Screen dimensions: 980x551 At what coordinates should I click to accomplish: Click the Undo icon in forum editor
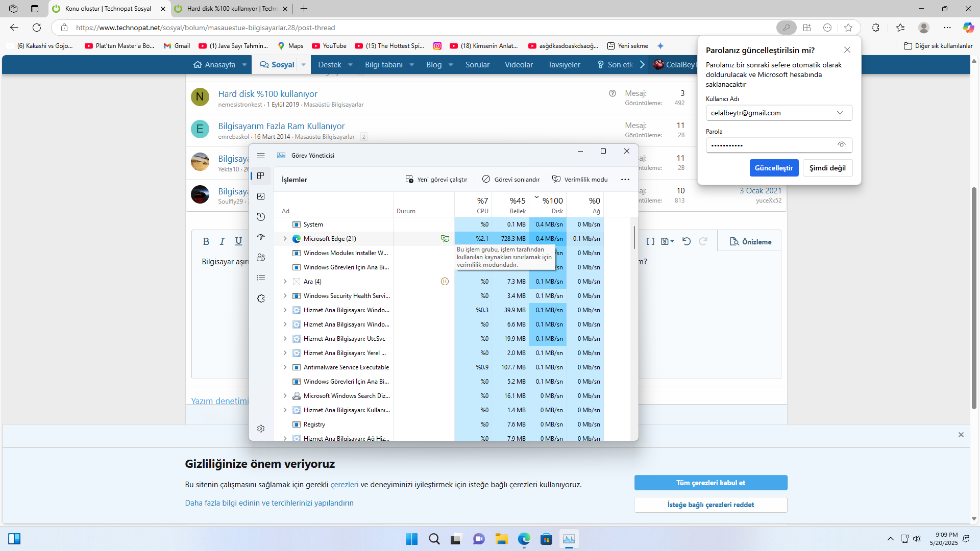click(x=687, y=241)
